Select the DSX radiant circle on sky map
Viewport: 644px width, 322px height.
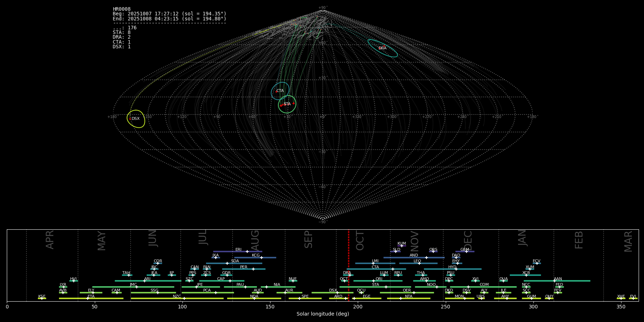(x=136, y=119)
